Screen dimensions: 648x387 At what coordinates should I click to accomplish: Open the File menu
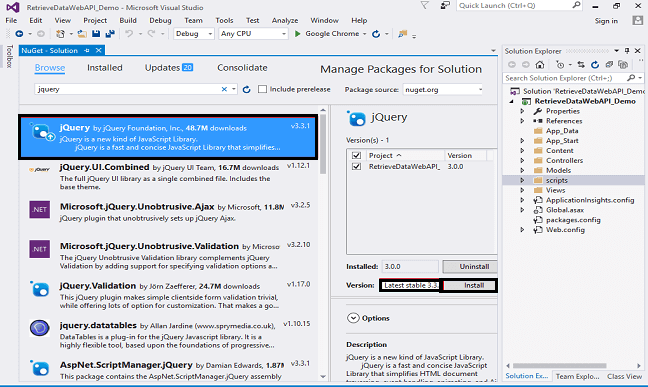tap(11, 20)
